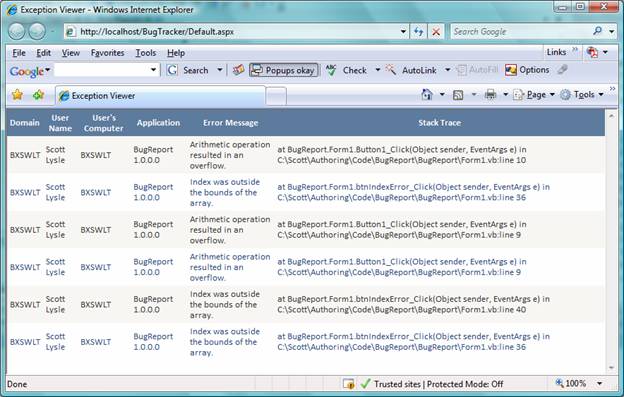Screen dimensions: 624x397
Task: Open Google toolbar Options
Action: click(x=527, y=70)
